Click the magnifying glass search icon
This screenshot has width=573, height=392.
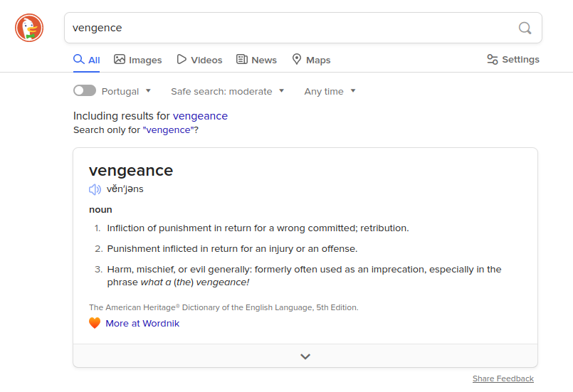tap(525, 28)
